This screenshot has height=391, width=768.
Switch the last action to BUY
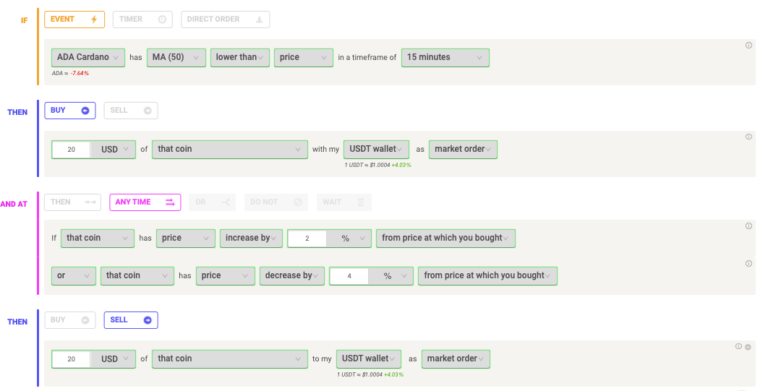70,320
